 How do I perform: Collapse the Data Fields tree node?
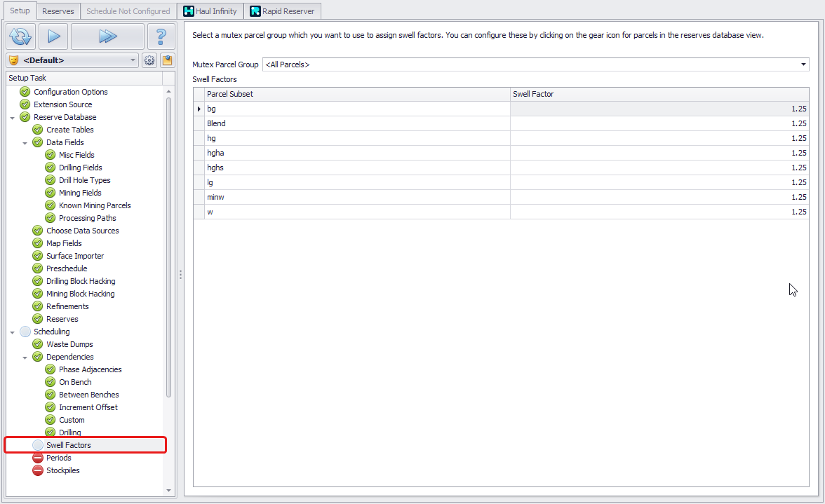25,143
